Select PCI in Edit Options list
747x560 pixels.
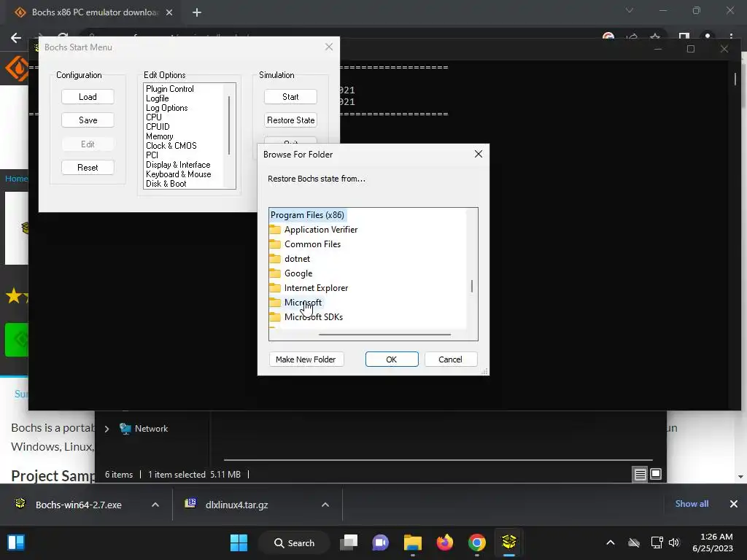tap(152, 155)
